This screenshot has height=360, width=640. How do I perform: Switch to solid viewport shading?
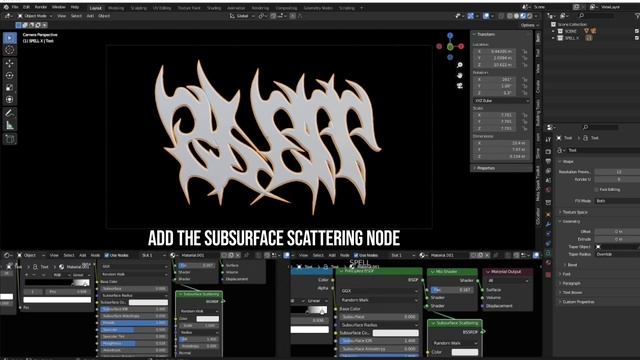pyautogui.click(x=516, y=16)
